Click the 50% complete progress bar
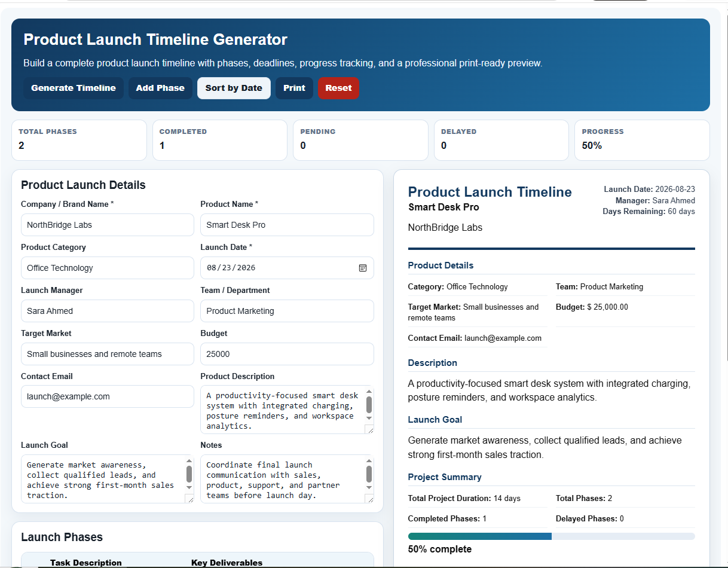Viewport: 728px width, 568px height. point(551,536)
